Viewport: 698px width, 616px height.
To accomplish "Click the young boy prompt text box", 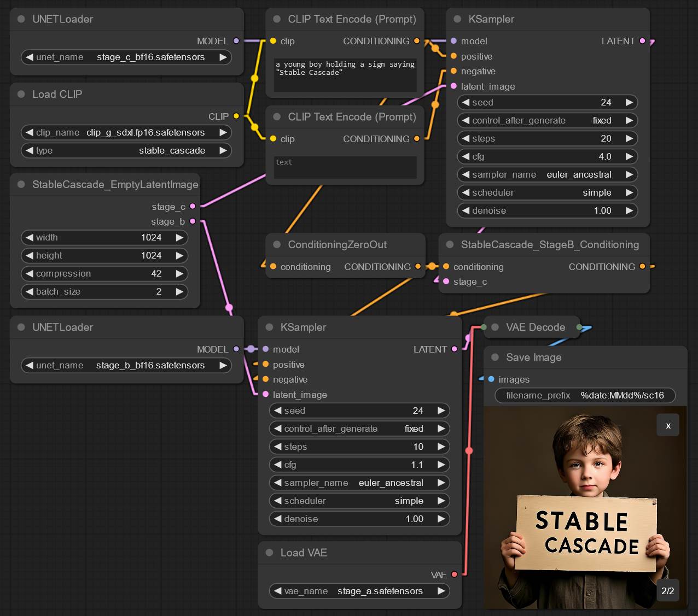I will (x=345, y=75).
